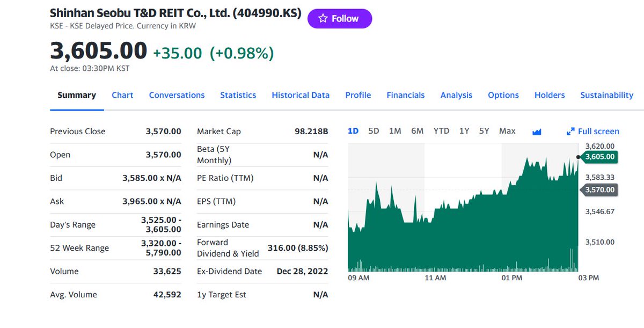Click the PE Ratio (TTM) label
This screenshot has width=644, height=328.
[225, 178]
